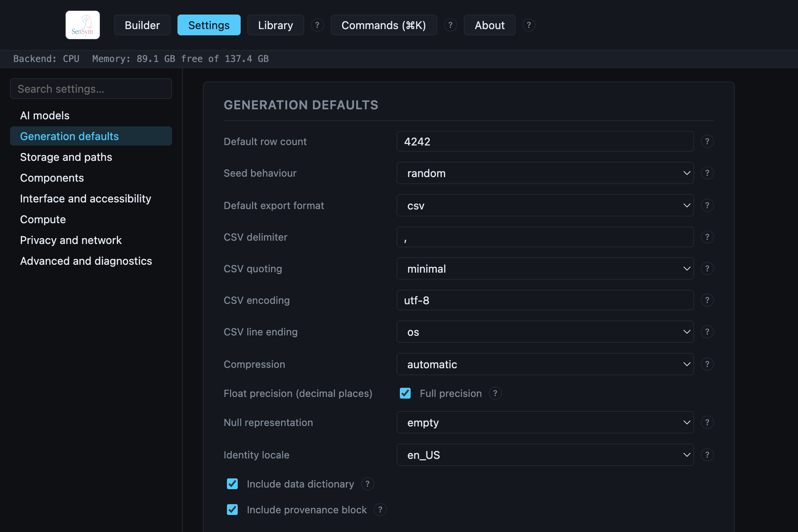Show help for Default export format
Viewport: 798px width, 532px height.
[707, 205]
